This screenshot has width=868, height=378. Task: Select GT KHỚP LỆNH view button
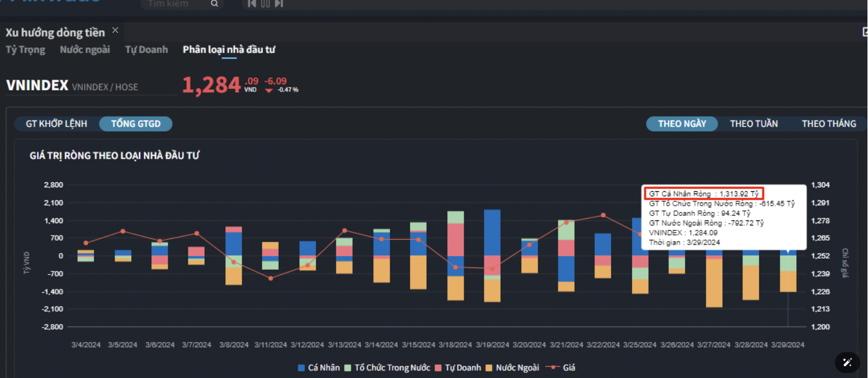click(x=57, y=124)
